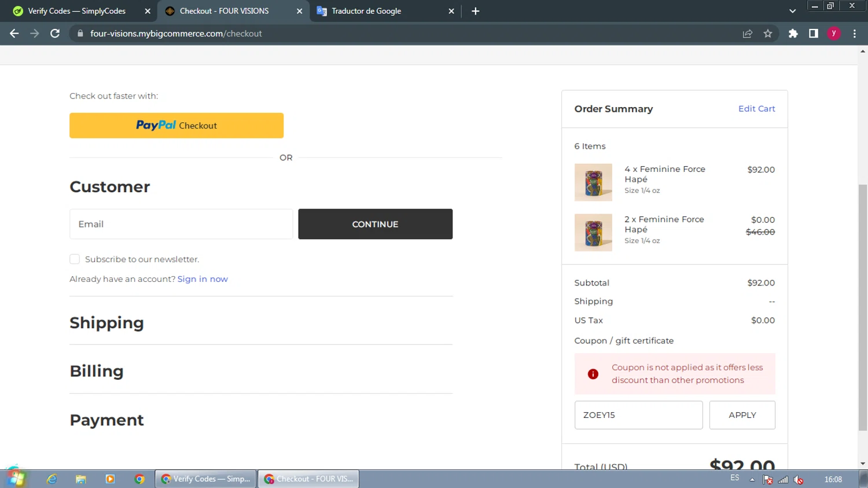Apply the coupon with APPLY button
Image resolution: width=868 pixels, height=488 pixels.
742,415
